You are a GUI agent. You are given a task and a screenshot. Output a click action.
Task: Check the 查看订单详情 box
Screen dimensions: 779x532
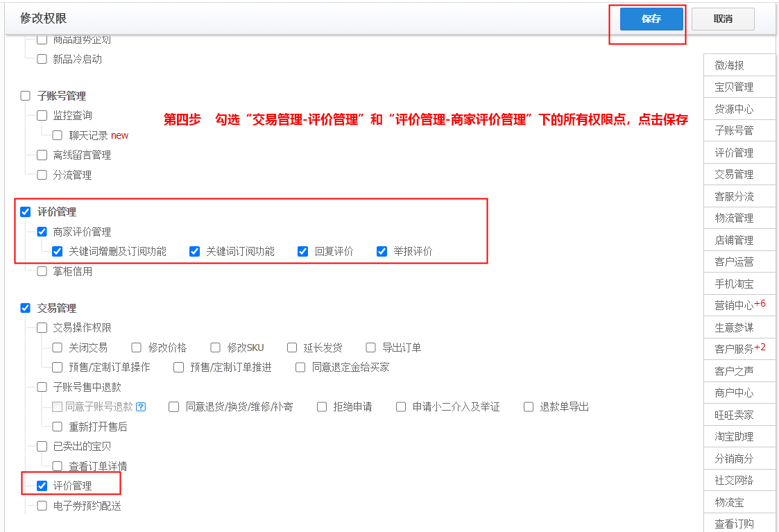(x=58, y=466)
